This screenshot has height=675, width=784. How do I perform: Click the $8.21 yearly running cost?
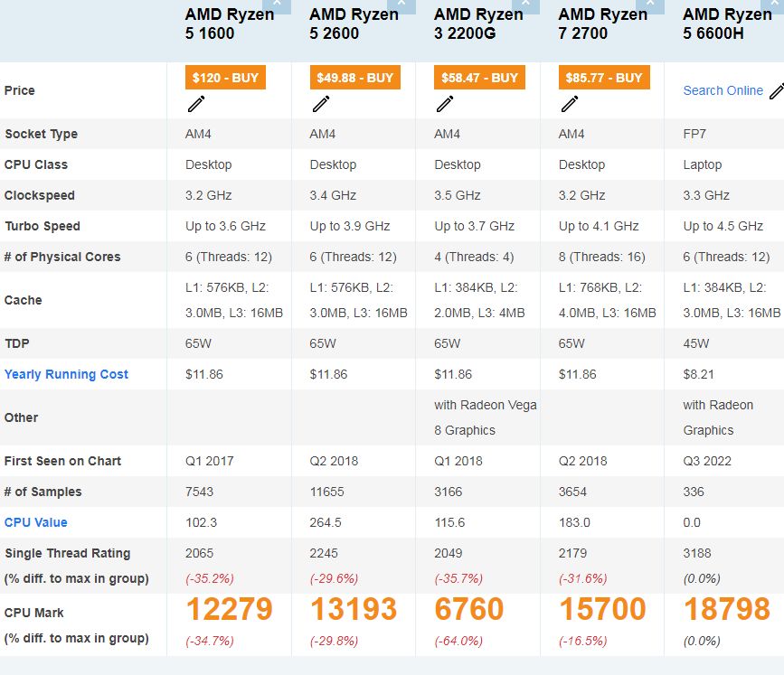point(698,374)
